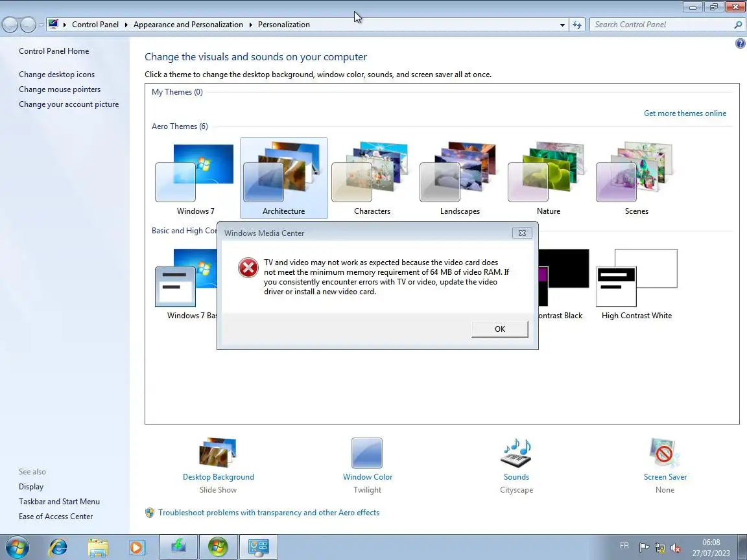Launch Internet Explorer from taskbar
The width and height of the screenshot is (747, 560).
pos(58,547)
